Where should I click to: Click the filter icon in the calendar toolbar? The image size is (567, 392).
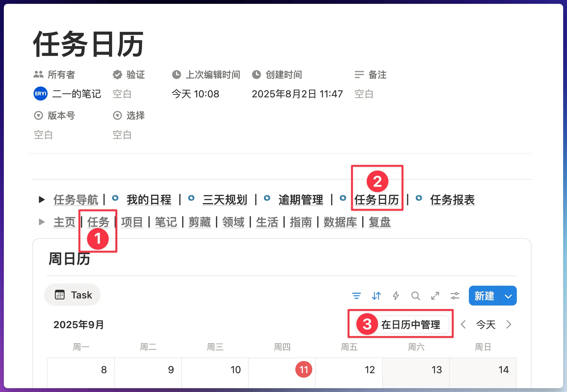(356, 296)
